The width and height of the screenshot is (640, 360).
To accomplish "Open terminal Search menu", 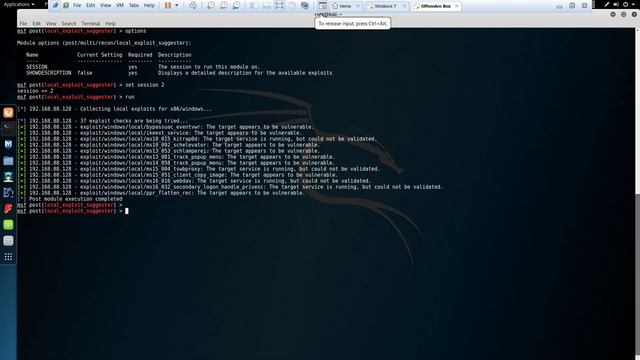I will pos(69,24).
